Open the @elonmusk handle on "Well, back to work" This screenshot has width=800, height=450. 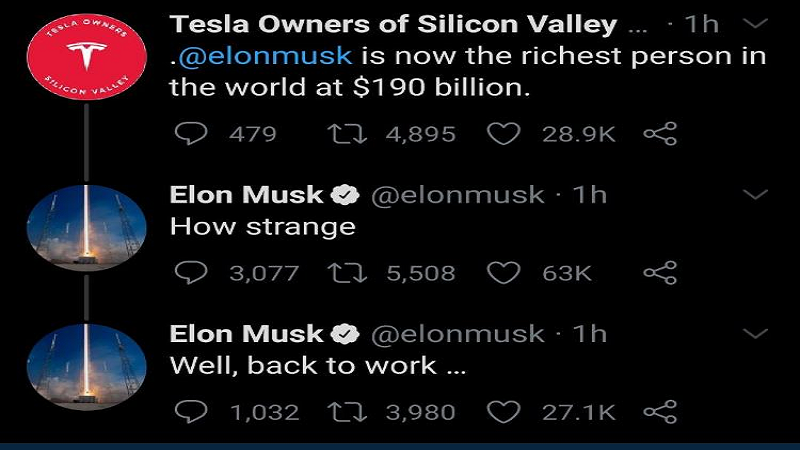(x=458, y=334)
